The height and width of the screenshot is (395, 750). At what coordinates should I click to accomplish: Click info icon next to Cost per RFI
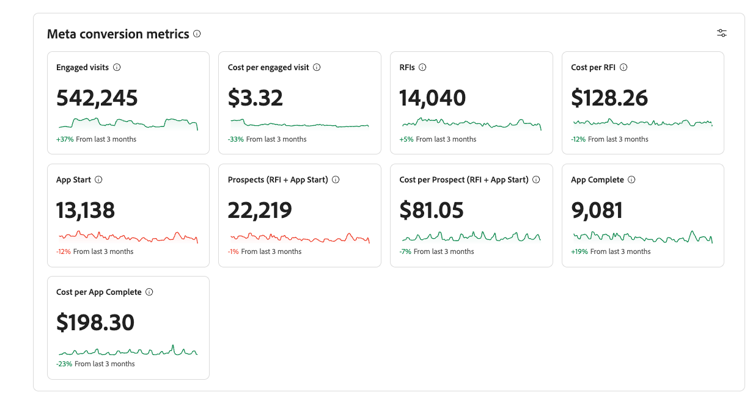point(623,67)
